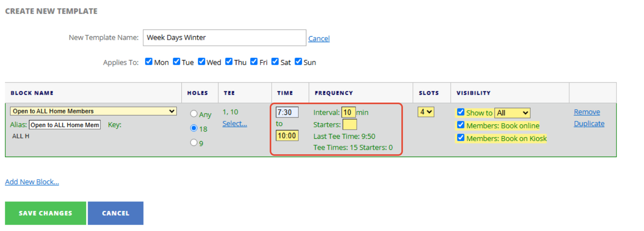Click the Remove block link
644x231 pixels.
click(x=587, y=112)
